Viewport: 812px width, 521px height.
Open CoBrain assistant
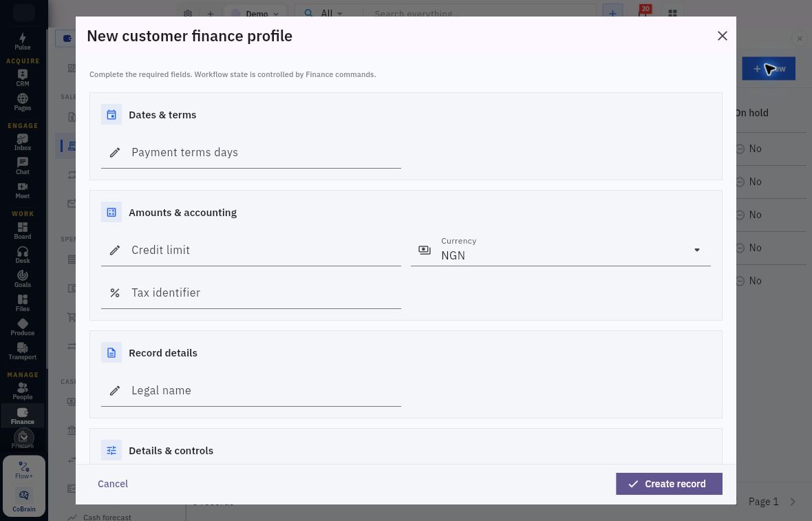tap(24, 500)
